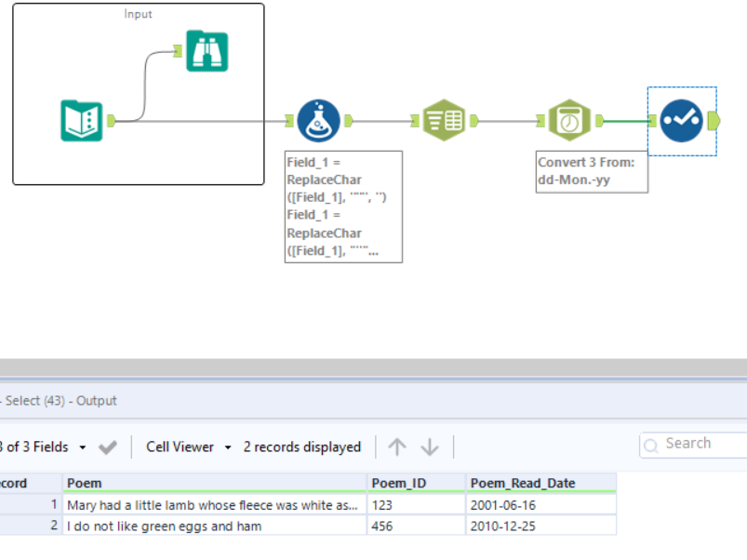This screenshot has width=747, height=560.
Task: Select the Mary had a little lamb cell
Action: click(214, 505)
